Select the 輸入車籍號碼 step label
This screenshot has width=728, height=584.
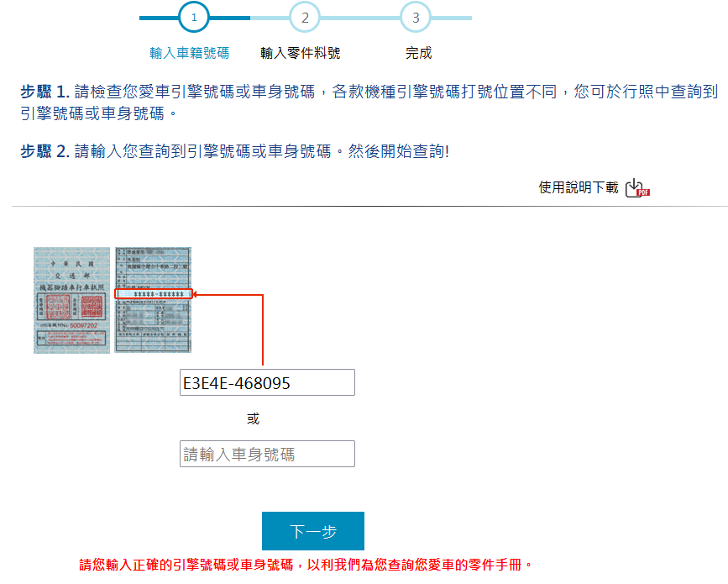[189, 53]
